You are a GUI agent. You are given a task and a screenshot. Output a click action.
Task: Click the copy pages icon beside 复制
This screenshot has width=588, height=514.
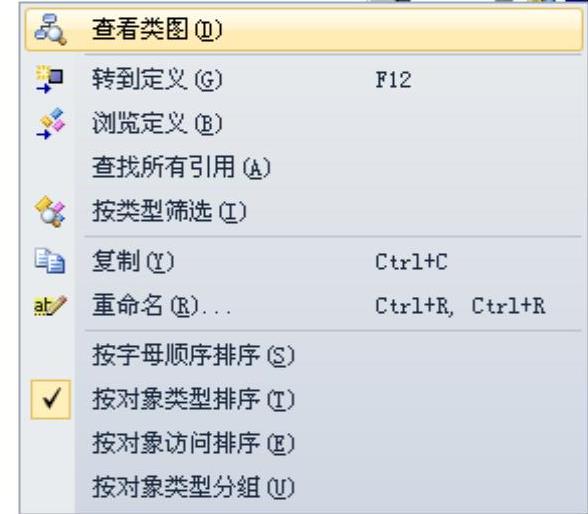[50, 261]
